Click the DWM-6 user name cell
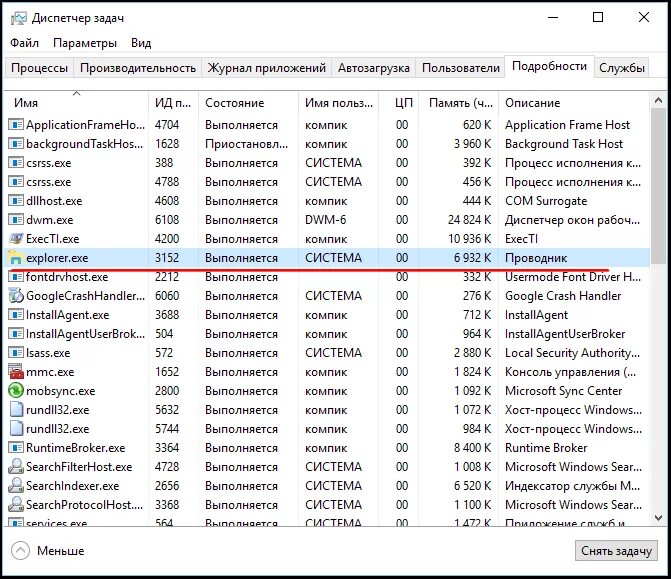This screenshot has width=671, height=579. click(325, 220)
